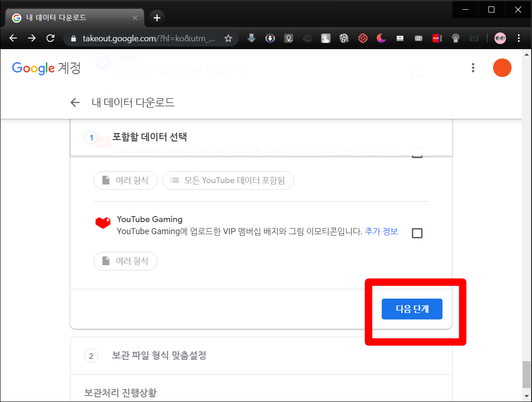This screenshot has height=402, width=532.
Task: Click the browser forward arrow
Action: pos(32,38)
